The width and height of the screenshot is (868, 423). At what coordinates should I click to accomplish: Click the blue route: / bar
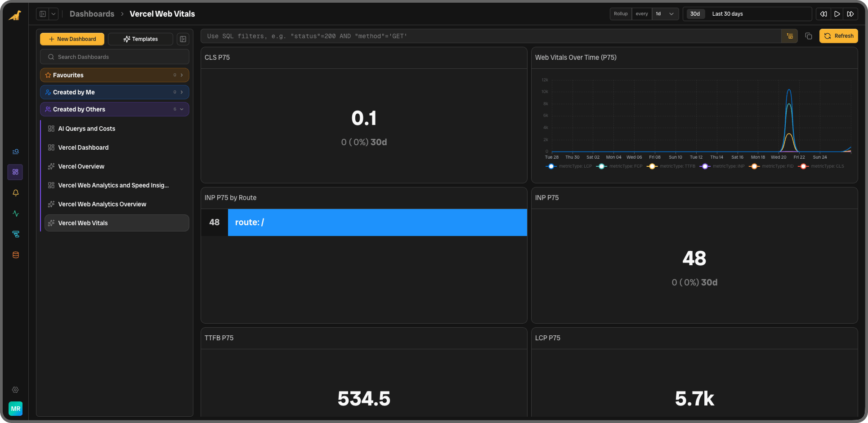point(377,223)
